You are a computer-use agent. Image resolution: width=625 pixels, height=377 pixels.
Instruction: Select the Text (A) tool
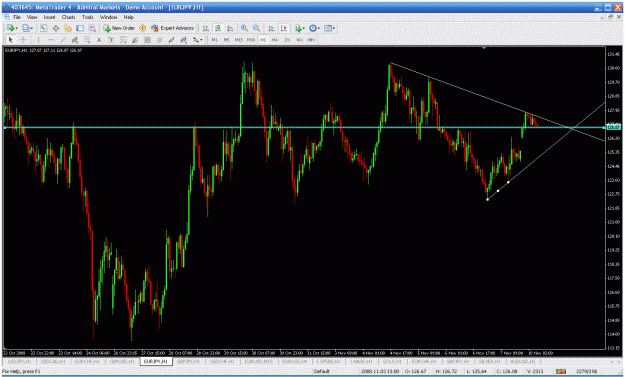tap(99, 40)
